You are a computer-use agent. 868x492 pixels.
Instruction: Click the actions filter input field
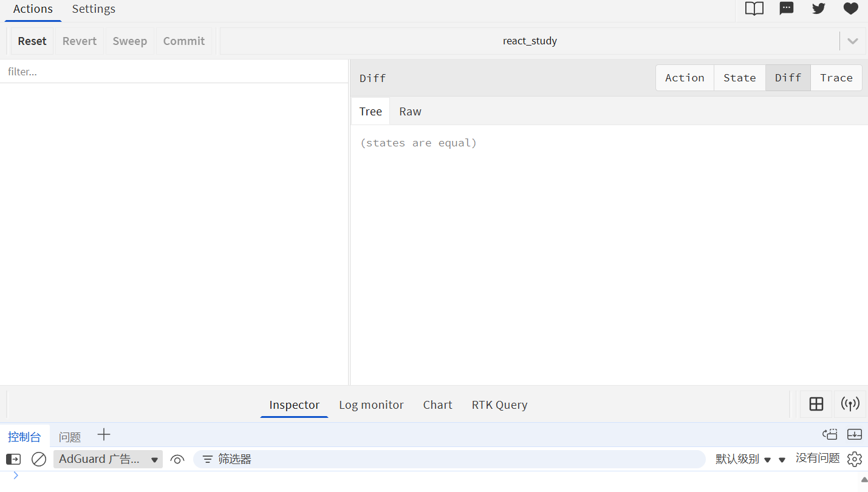[174, 72]
